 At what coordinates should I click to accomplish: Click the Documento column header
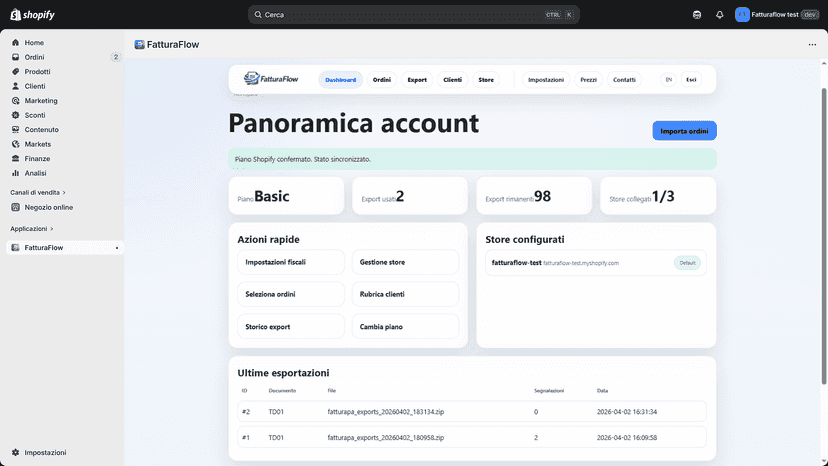click(282, 391)
